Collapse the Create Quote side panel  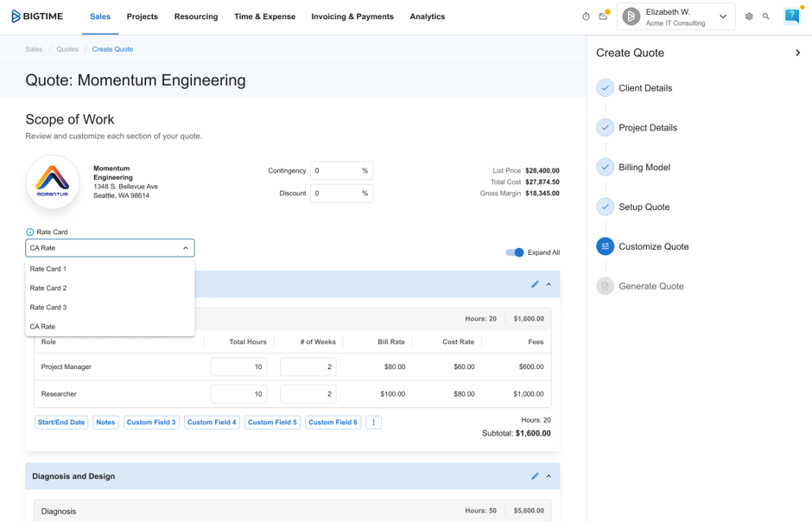click(797, 53)
